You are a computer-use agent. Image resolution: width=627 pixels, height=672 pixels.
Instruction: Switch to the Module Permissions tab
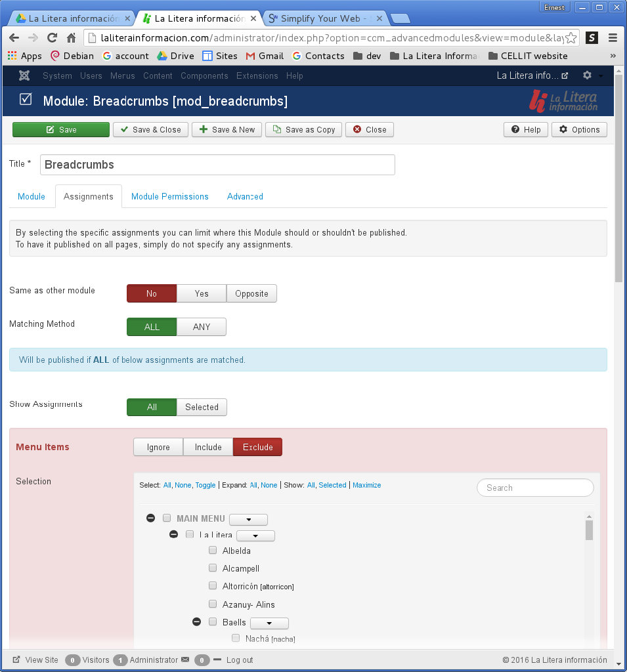[x=169, y=196]
